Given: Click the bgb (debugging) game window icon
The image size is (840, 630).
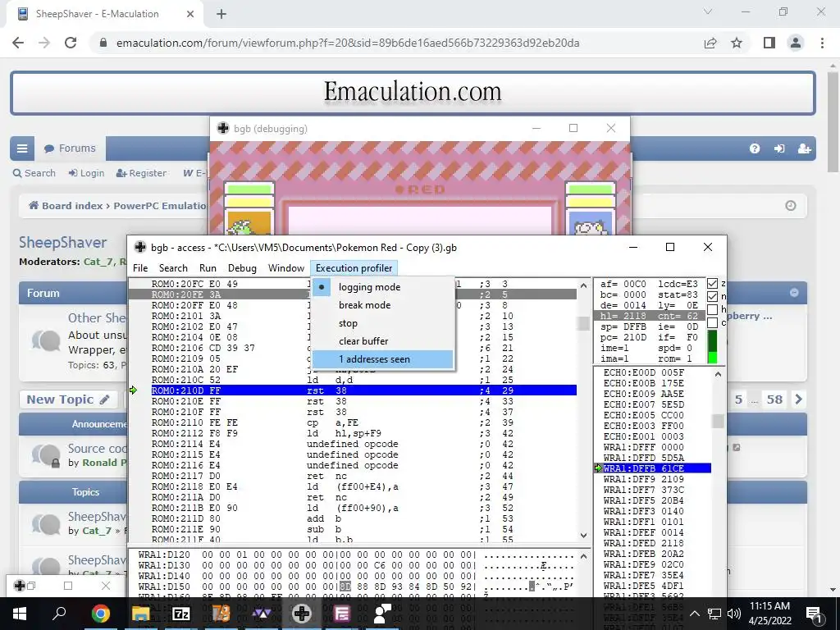Looking at the screenshot, I should 223,129.
